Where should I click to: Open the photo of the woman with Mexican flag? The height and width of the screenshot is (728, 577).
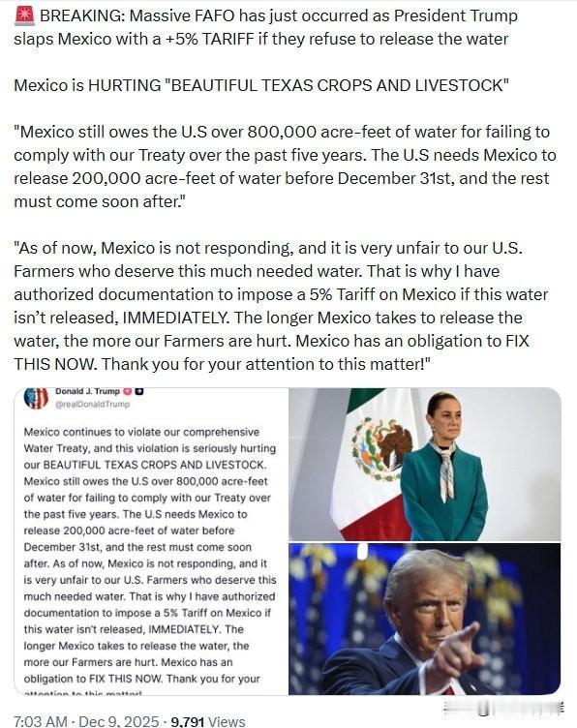coord(424,464)
